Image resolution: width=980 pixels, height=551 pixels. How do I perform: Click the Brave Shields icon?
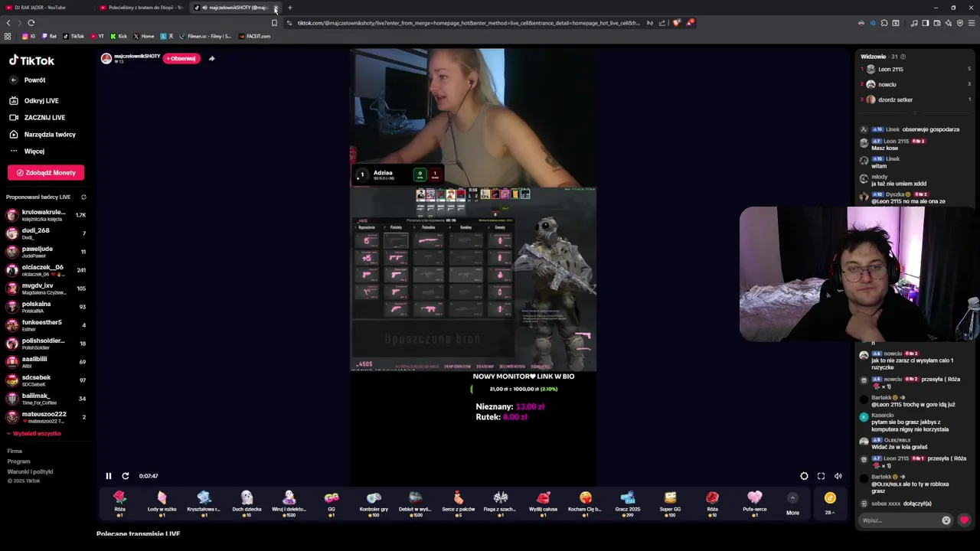point(676,23)
